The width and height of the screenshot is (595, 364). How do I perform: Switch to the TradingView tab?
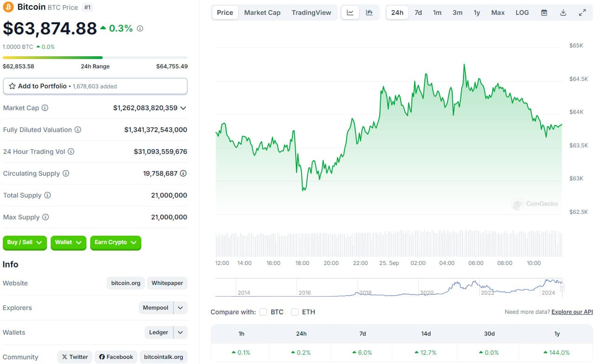coord(311,13)
